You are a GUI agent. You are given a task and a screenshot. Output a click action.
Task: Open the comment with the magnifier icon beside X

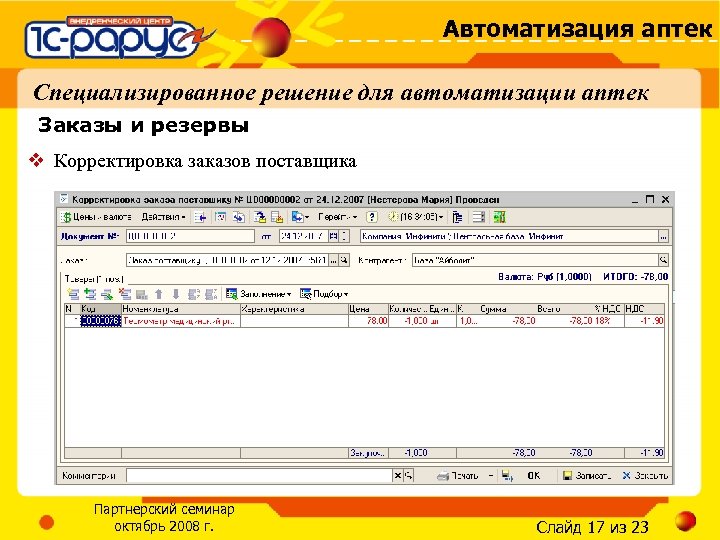click(x=408, y=476)
